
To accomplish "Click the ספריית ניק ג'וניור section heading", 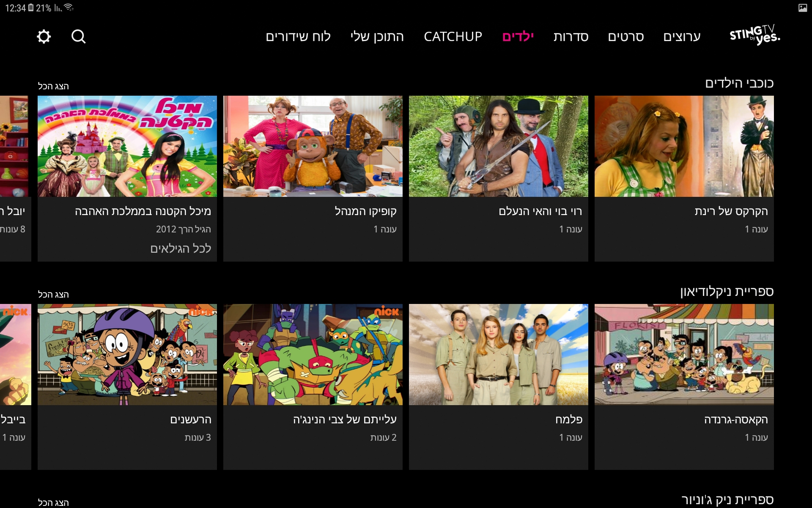I will pos(728,500).
